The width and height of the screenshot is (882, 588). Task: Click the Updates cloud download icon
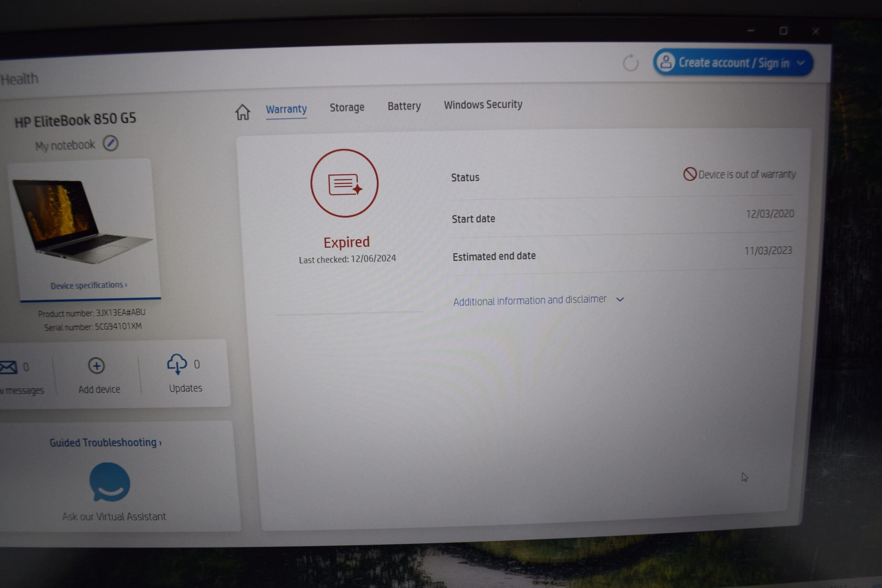point(177,364)
